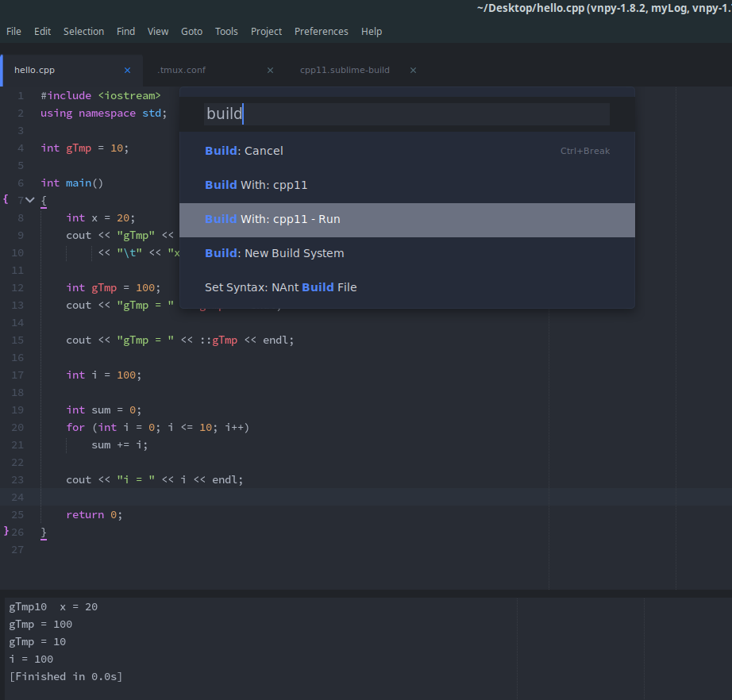
Task: Open the Selection menu
Action: click(x=83, y=31)
